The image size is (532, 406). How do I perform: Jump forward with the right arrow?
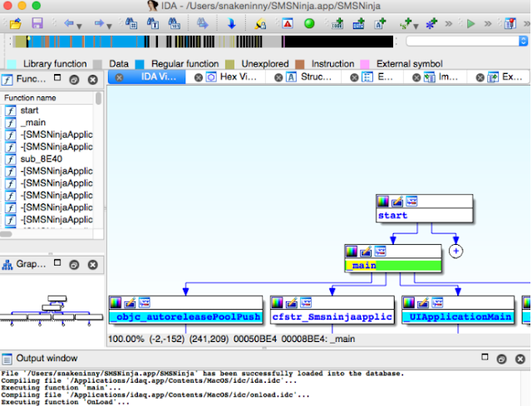tap(99, 23)
